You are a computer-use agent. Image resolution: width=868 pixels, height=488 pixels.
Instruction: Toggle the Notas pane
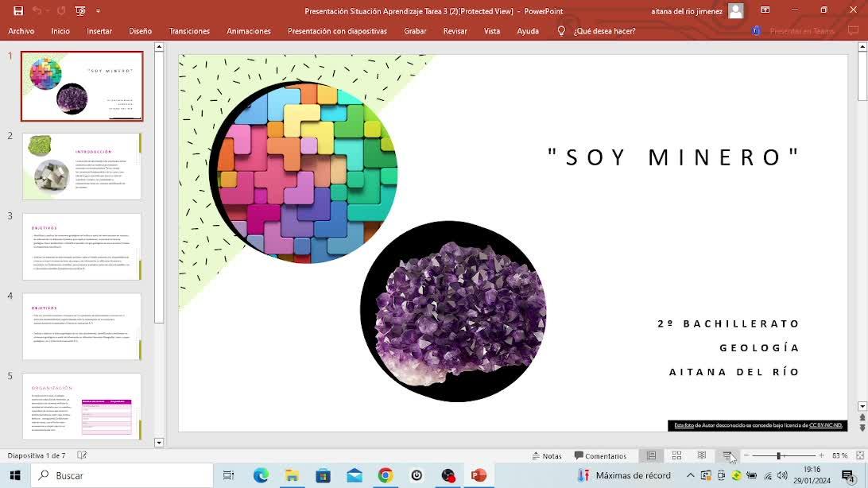(547, 456)
